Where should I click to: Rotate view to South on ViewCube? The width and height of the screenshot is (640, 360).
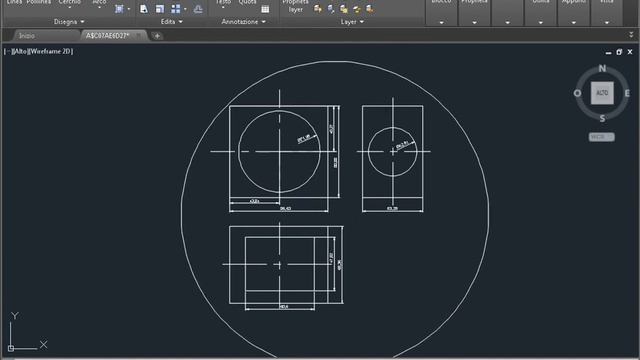coord(602,118)
